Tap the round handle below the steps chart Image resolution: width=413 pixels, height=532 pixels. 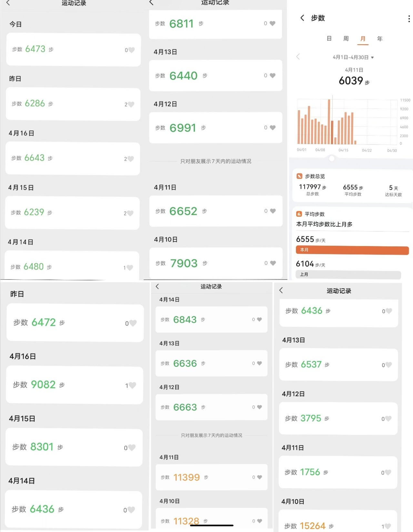coord(332,159)
